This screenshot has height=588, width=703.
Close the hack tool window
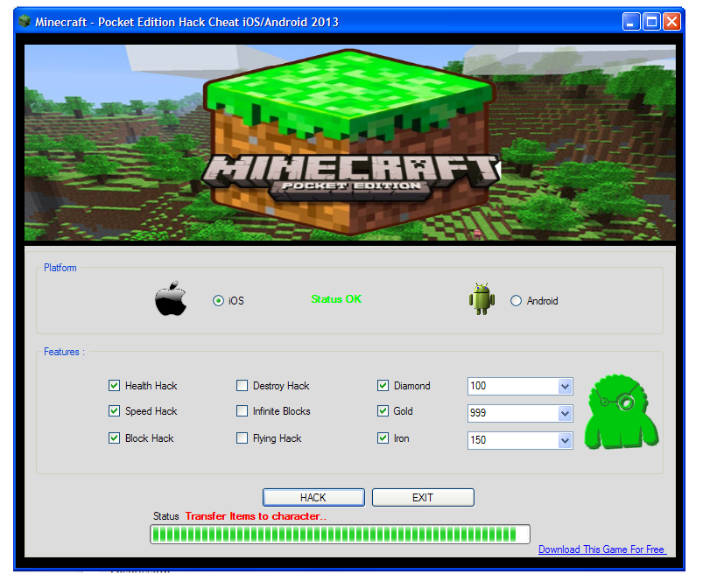671,22
